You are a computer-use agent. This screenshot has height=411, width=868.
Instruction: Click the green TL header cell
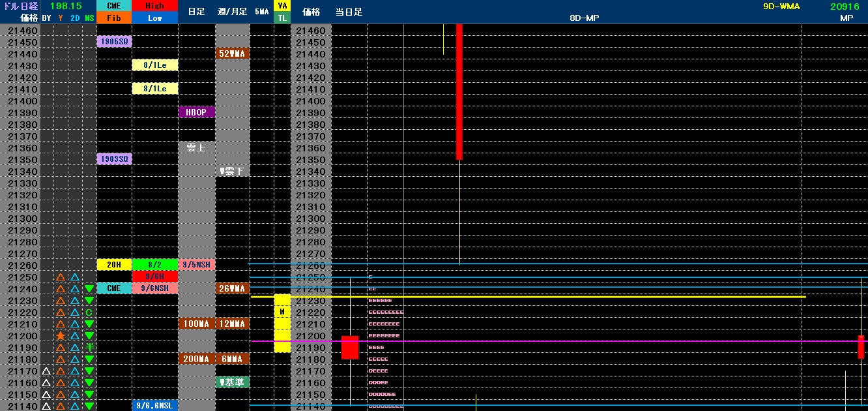(282, 18)
